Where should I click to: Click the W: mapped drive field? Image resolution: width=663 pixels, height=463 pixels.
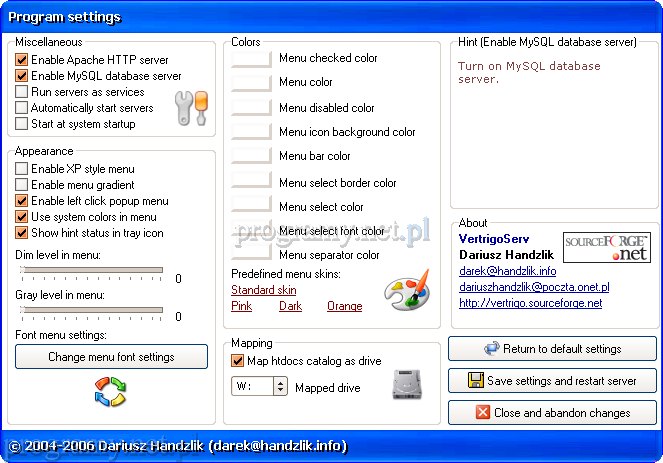pos(252,385)
